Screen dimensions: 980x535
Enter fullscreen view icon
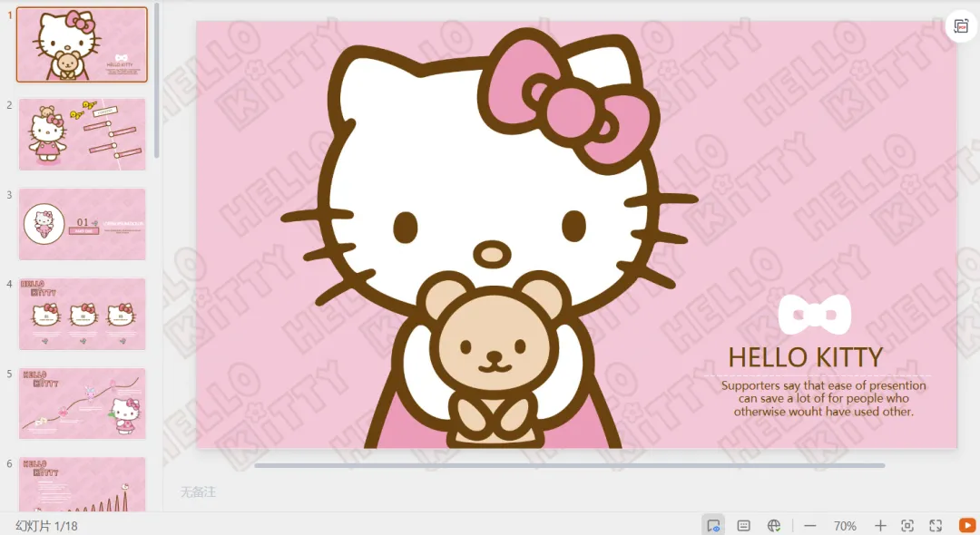[x=936, y=526]
